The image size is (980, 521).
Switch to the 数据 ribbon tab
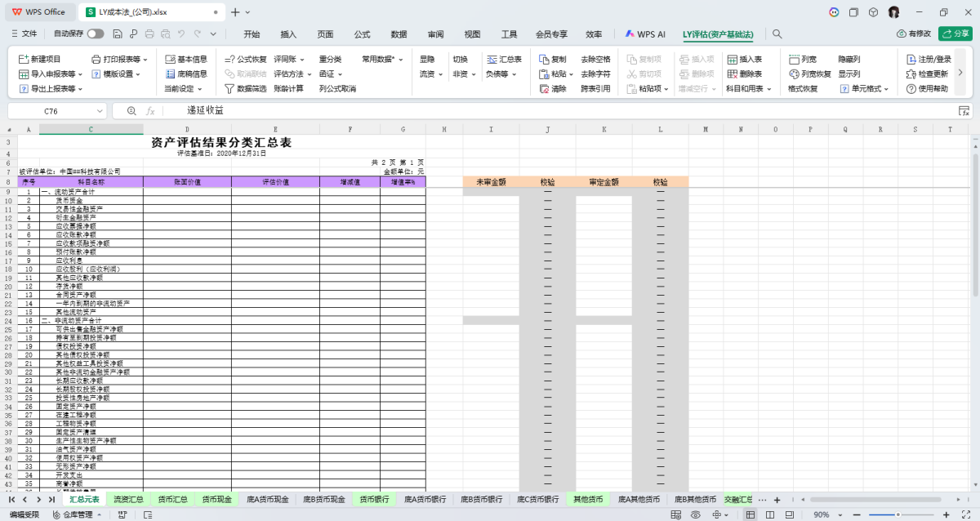coord(399,34)
